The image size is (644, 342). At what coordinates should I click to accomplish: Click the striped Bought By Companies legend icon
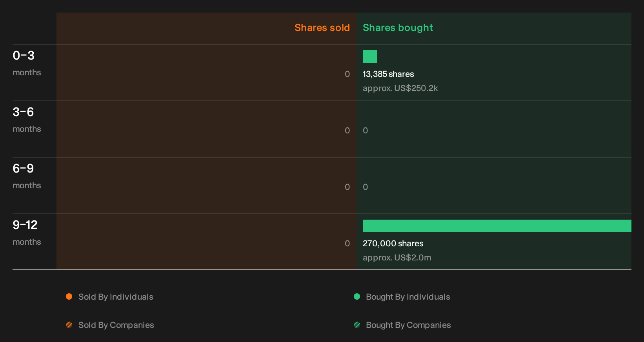[357, 325]
